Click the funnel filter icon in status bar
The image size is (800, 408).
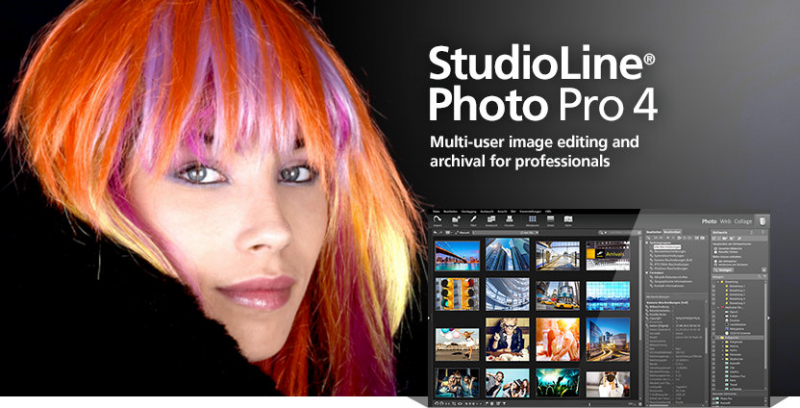point(504,403)
